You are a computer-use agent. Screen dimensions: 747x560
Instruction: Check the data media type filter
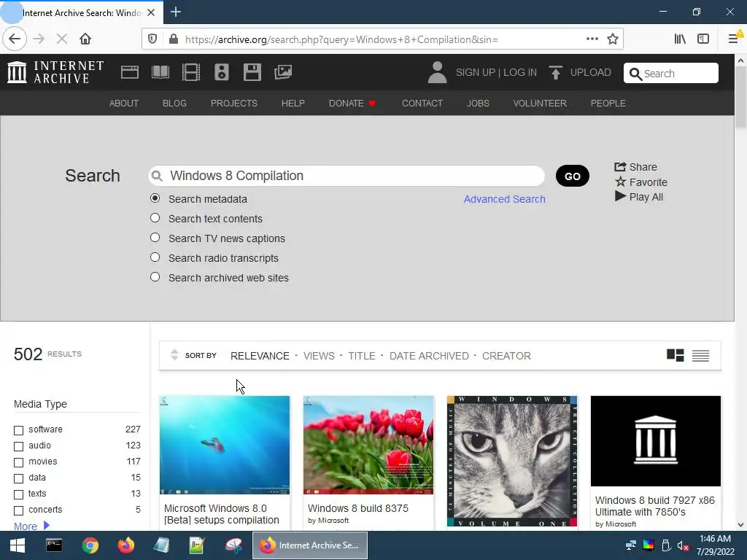pos(18,478)
